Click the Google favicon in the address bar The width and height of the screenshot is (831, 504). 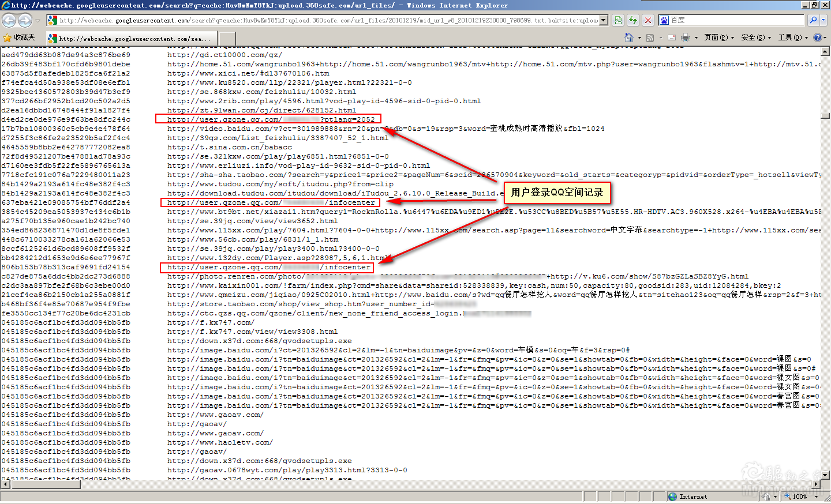53,20
